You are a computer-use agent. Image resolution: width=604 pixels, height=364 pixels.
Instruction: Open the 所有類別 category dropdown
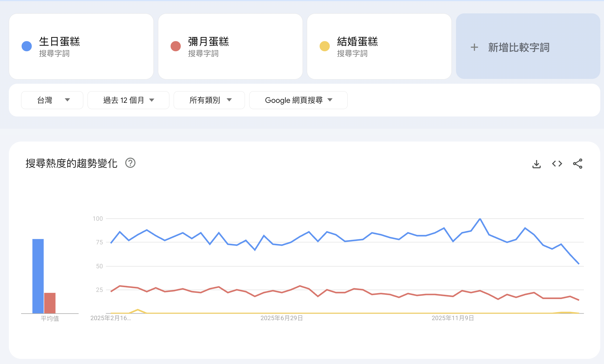tap(209, 100)
